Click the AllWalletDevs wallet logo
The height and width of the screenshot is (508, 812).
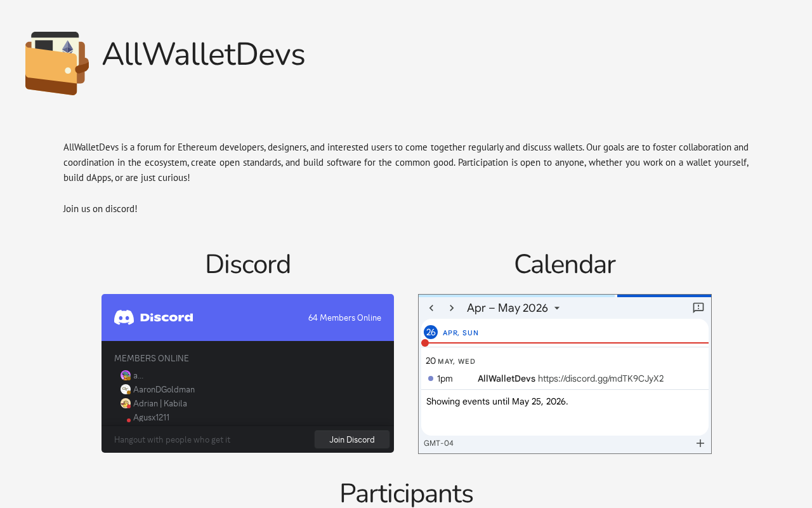click(57, 63)
